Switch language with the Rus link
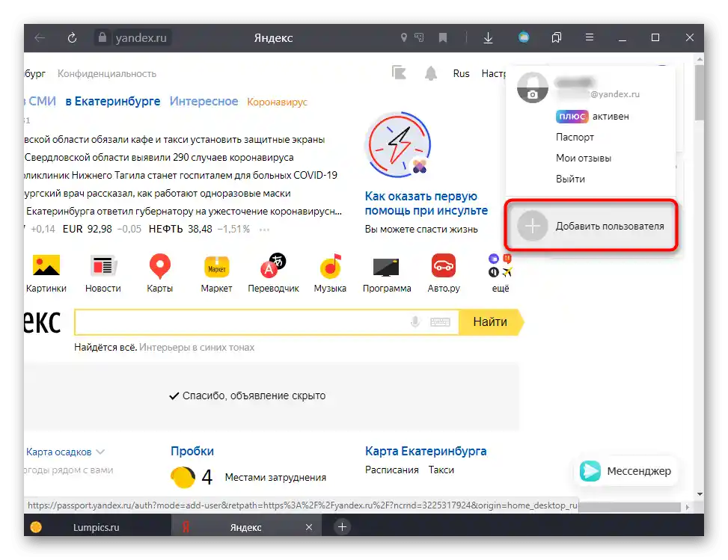Image resolution: width=728 pixels, height=560 pixels. [461, 73]
